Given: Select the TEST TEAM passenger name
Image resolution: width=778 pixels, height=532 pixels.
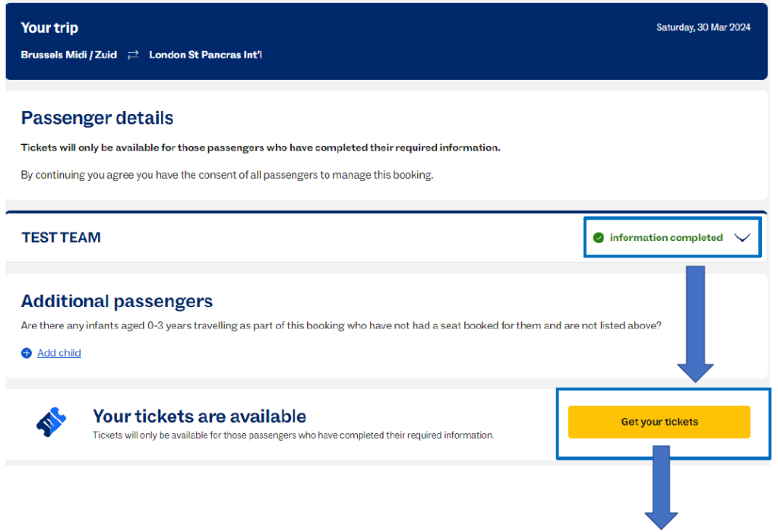Looking at the screenshot, I should [x=61, y=237].
